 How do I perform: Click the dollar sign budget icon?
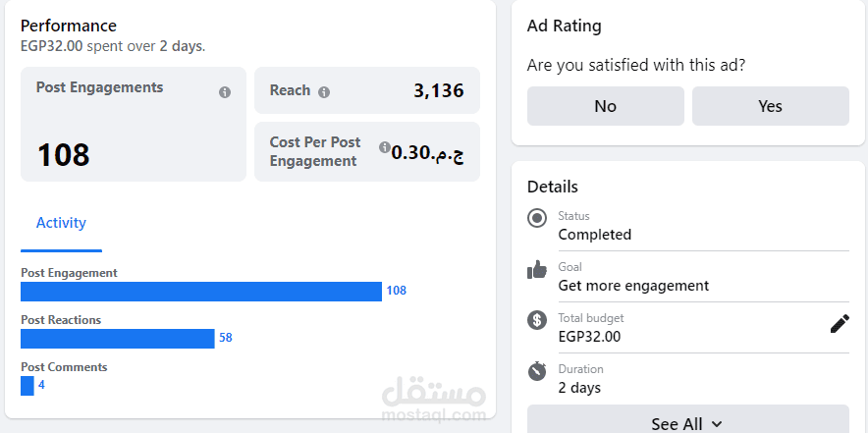[537, 320]
